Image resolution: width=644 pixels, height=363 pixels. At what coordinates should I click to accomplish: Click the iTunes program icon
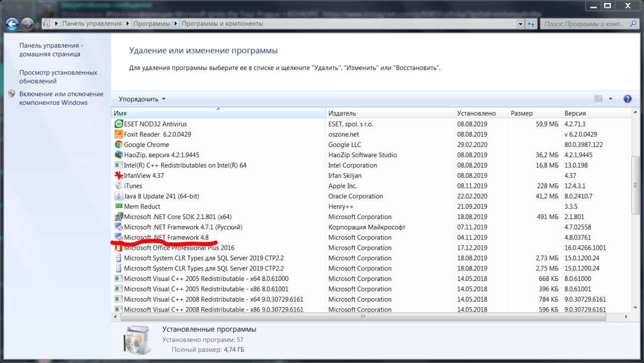119,186
